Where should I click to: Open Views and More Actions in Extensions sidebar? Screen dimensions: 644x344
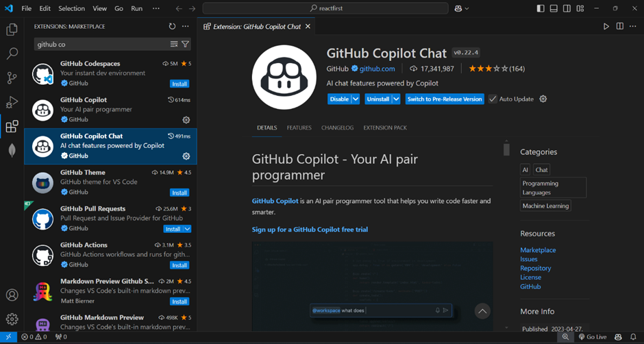pyautogui.click(x=186, y=26)
